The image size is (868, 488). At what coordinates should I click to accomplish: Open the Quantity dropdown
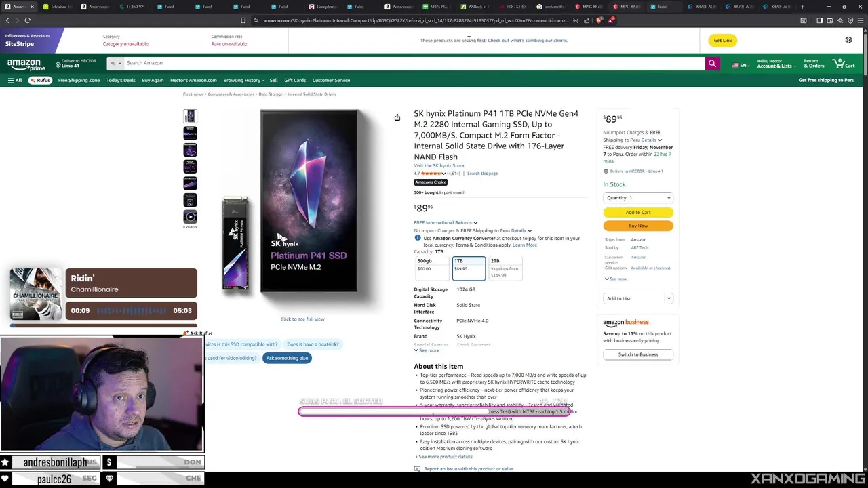638,198
